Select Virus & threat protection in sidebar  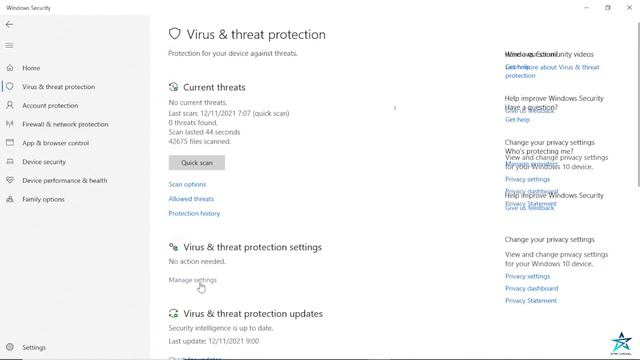58,87
